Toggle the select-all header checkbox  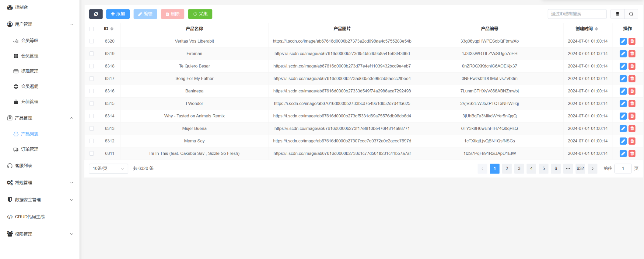click(x=92, y=29)
